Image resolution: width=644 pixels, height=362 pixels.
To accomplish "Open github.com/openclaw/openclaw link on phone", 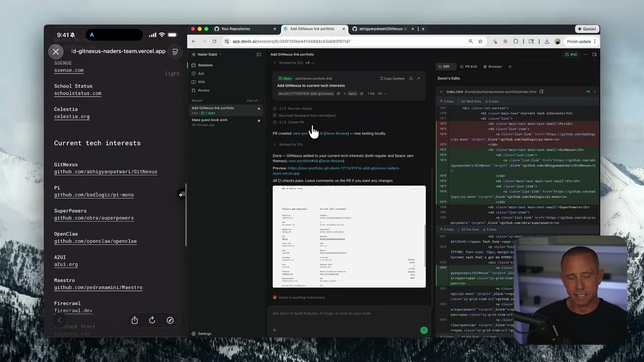I will coord(96,241).
